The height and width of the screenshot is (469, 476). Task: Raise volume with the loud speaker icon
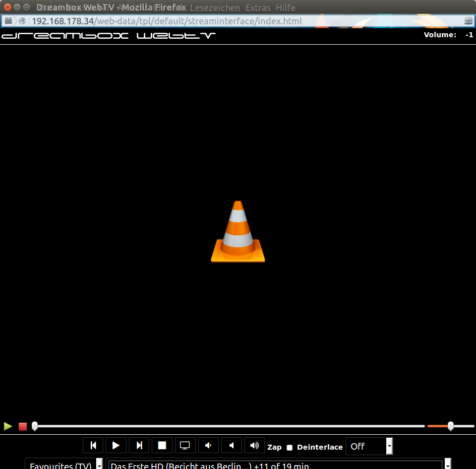tap(254, 446)
